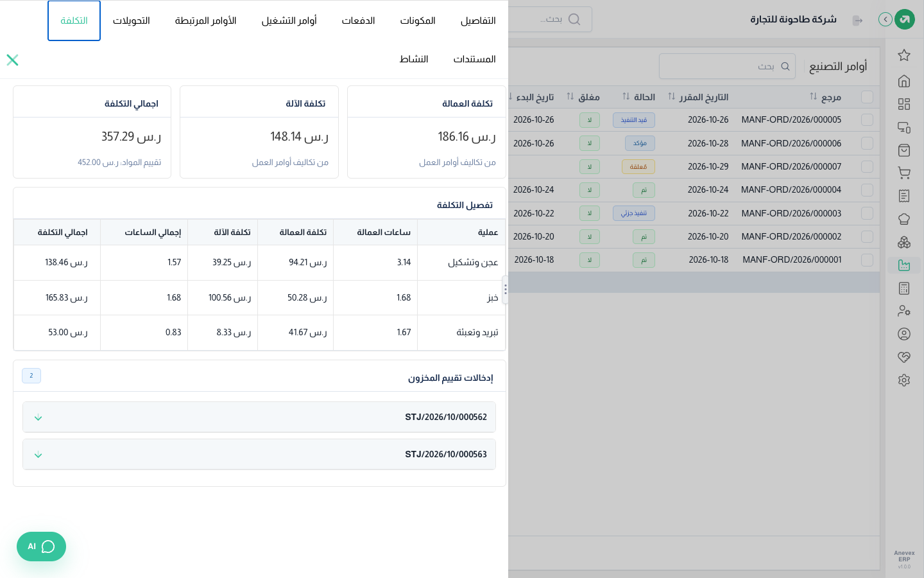Sort by the مغلق column
924x578 pixels.
(570, 96)
